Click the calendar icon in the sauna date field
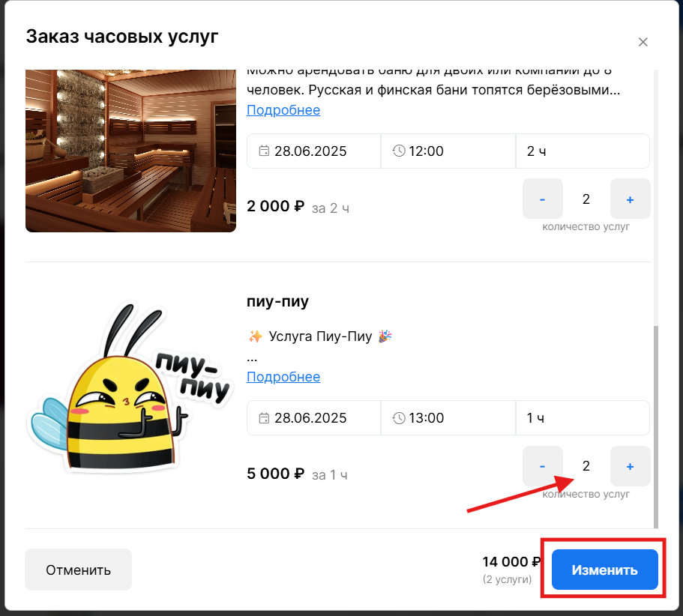 (264, 151)
